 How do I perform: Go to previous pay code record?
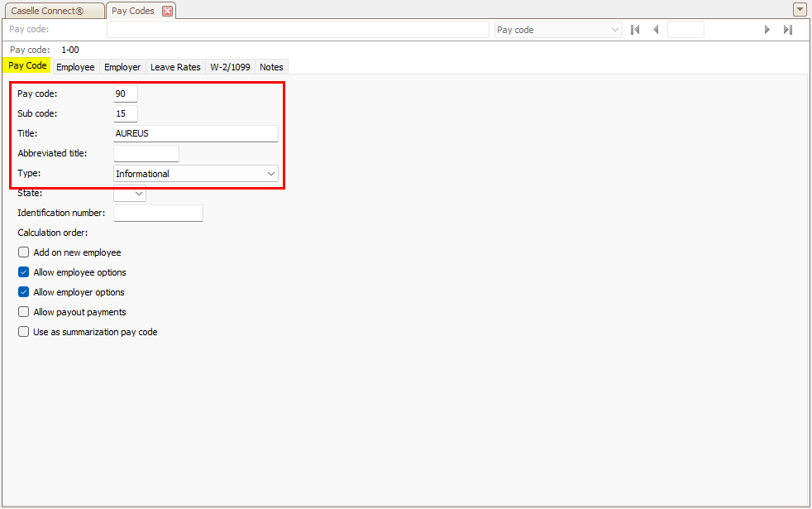coord(656,30)
